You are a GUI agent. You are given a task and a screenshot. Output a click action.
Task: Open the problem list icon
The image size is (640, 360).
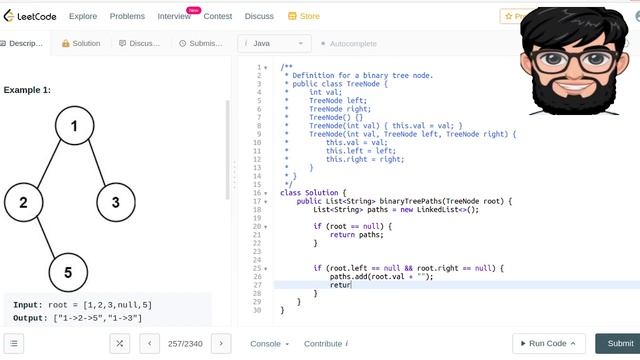(14, 344)
